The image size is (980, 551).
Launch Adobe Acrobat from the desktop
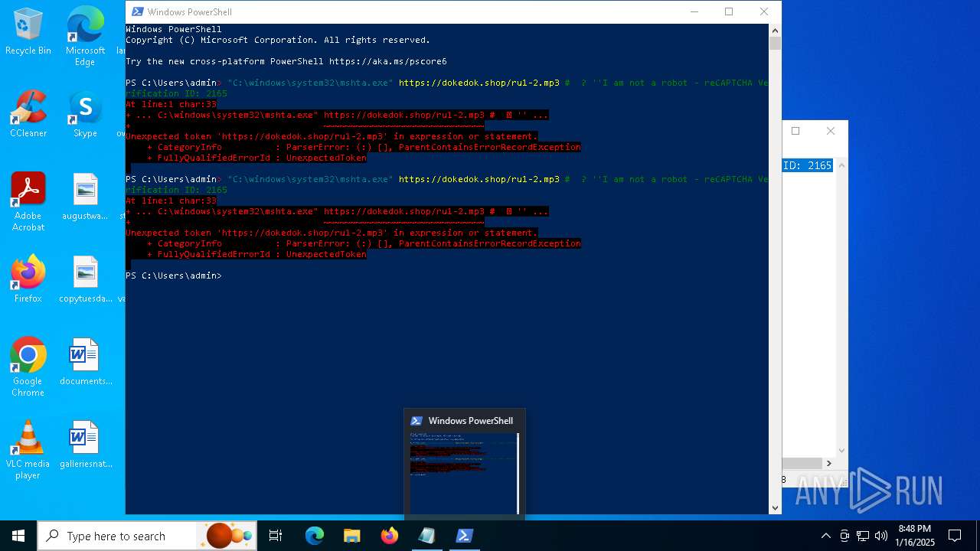click(28, 202)
